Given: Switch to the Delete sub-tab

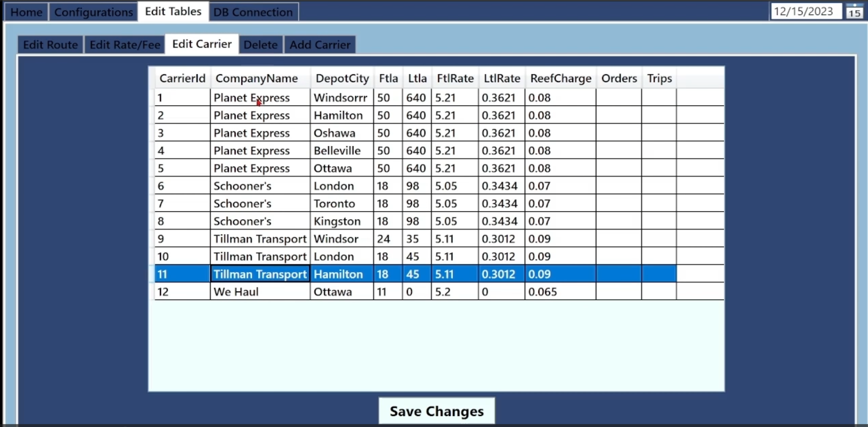Looking at the screenshot, I should point(260,45).
